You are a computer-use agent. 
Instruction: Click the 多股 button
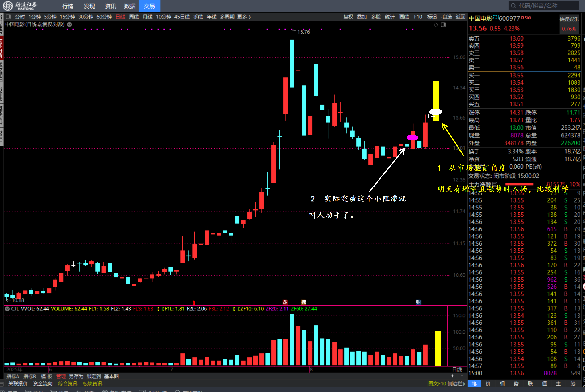pos(376,17)
